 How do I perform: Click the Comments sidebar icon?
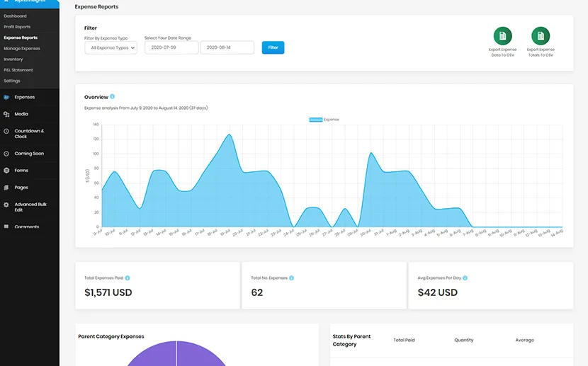coord(6,227)
